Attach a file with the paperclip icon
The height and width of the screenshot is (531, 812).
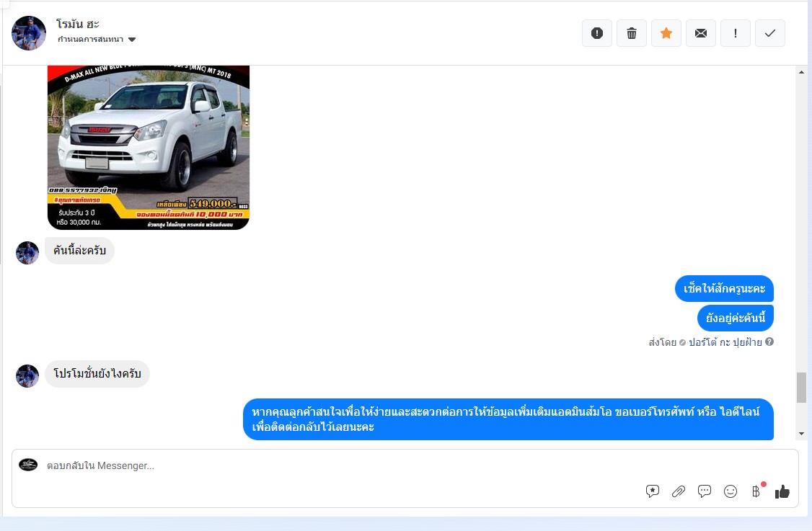(x=679, y=491)
